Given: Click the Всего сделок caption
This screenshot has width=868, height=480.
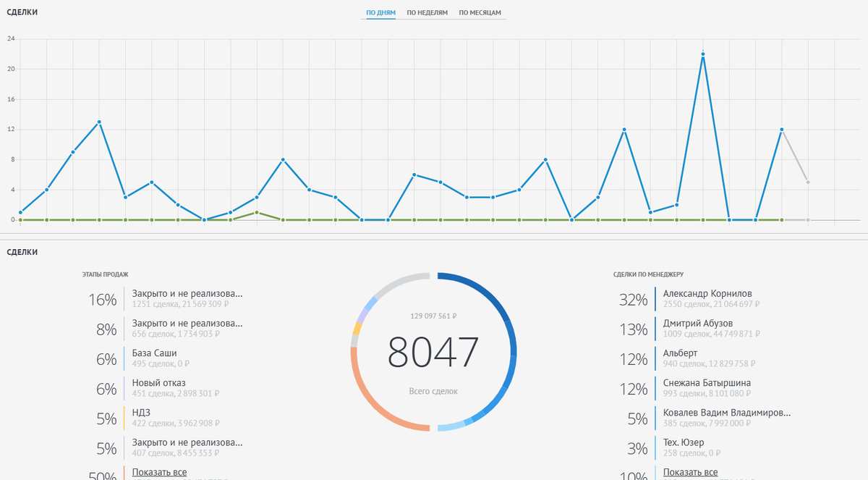Looking at the screenshot, I should (x=433, y=391).
